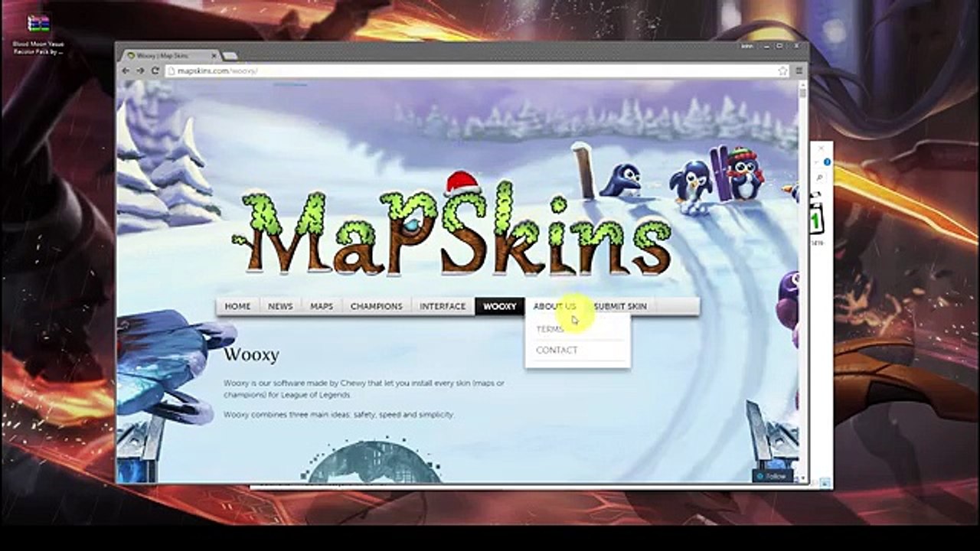Click the Wooxy page heading
This screenshot has width=980, height=551.
tap(251, 355)
